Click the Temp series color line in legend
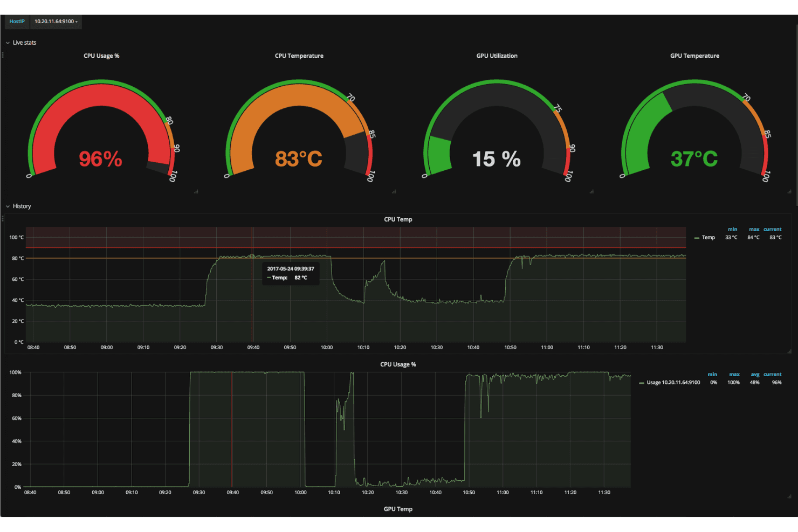The width and height of the screenshot is (798, 532). (x=697, y=238)
